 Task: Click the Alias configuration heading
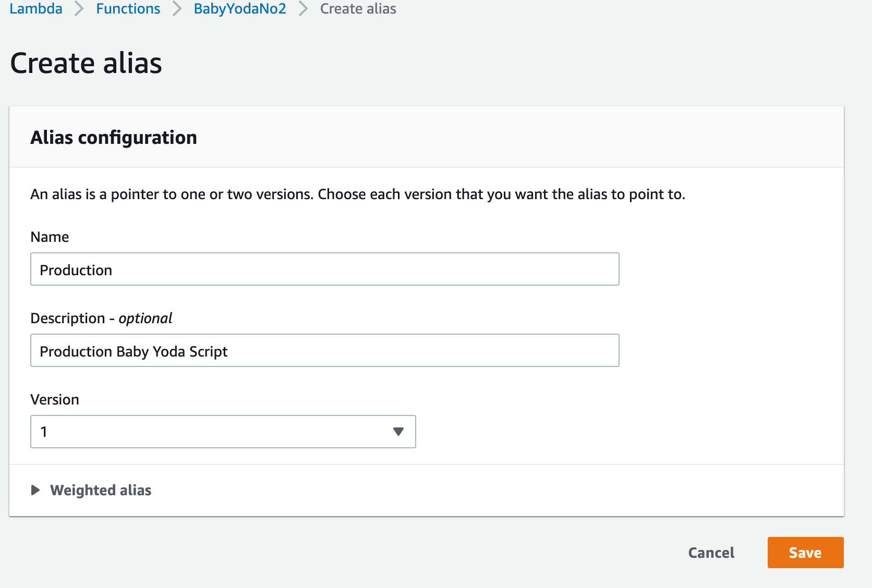[114, 138]
